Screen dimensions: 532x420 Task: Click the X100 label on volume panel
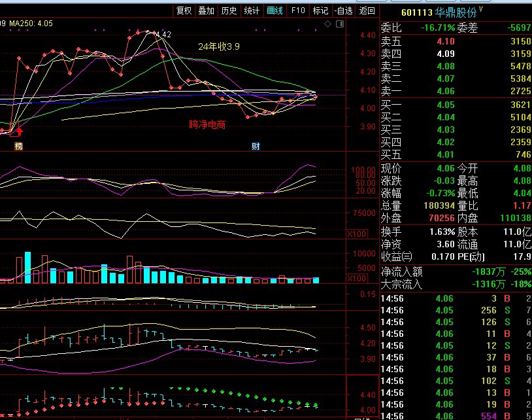(357, 279)
